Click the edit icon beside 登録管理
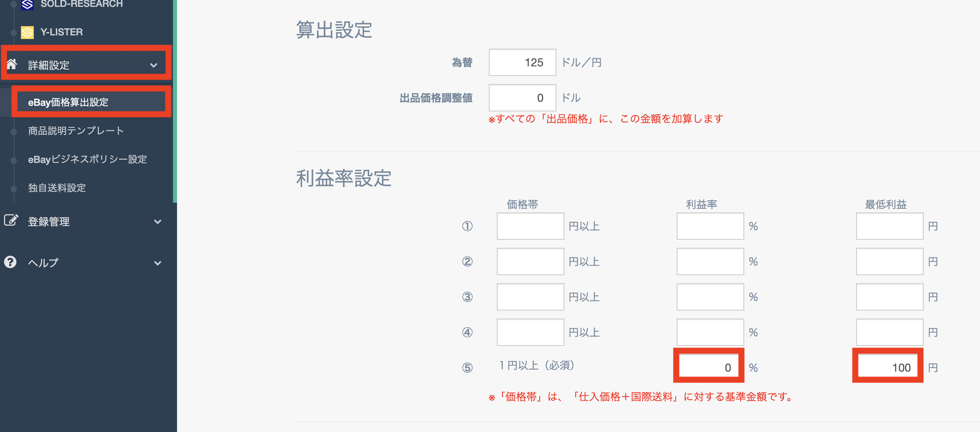This screenshot has height=432, width=980. click(11, 220)
